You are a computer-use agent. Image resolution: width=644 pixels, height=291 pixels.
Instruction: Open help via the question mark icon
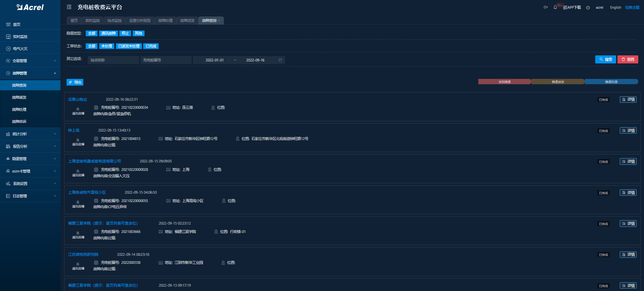tap(588, 8)
